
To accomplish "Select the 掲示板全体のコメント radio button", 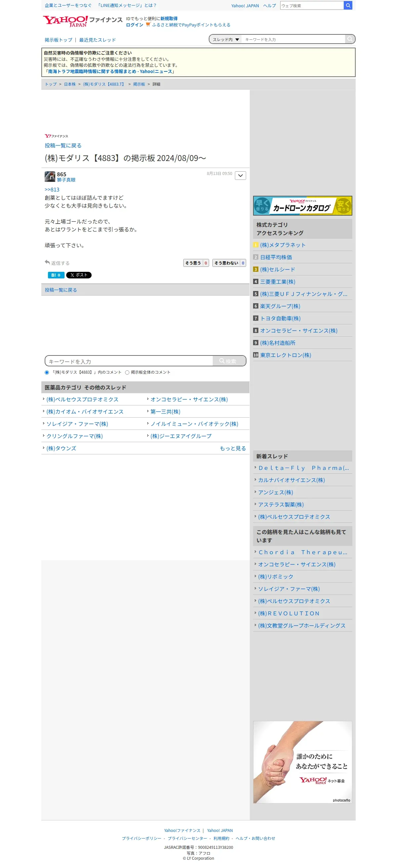I will point(127,372).
